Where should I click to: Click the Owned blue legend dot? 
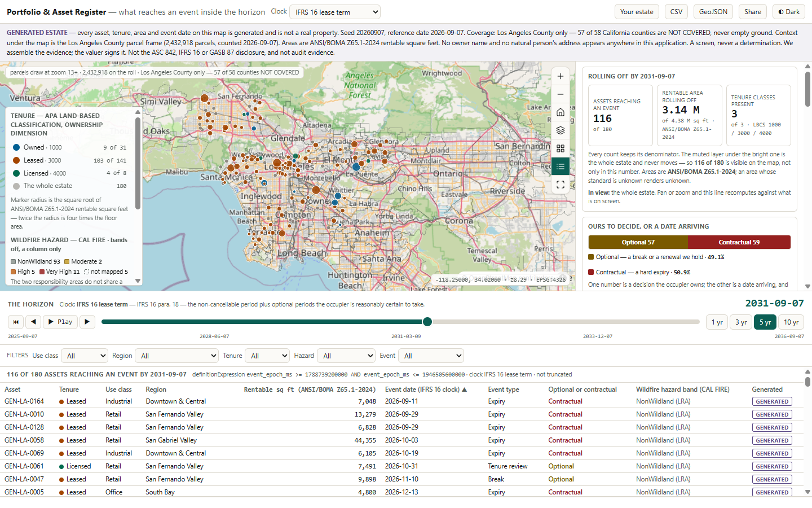[x=16, y=147]
